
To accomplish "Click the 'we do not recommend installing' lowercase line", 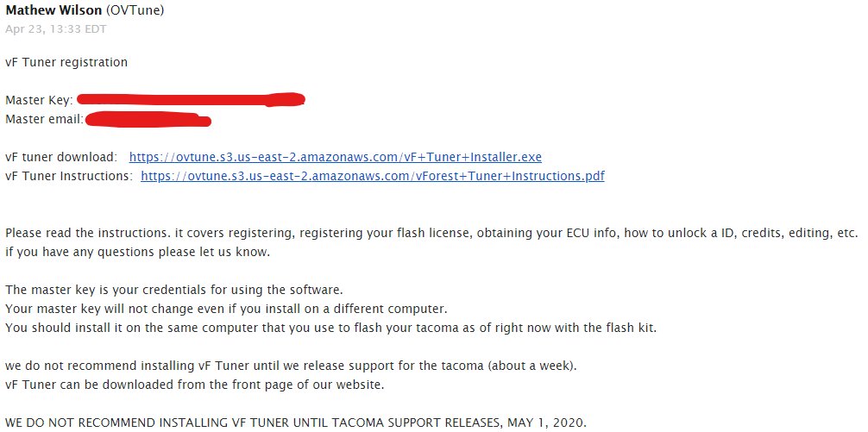I will 291,366.
